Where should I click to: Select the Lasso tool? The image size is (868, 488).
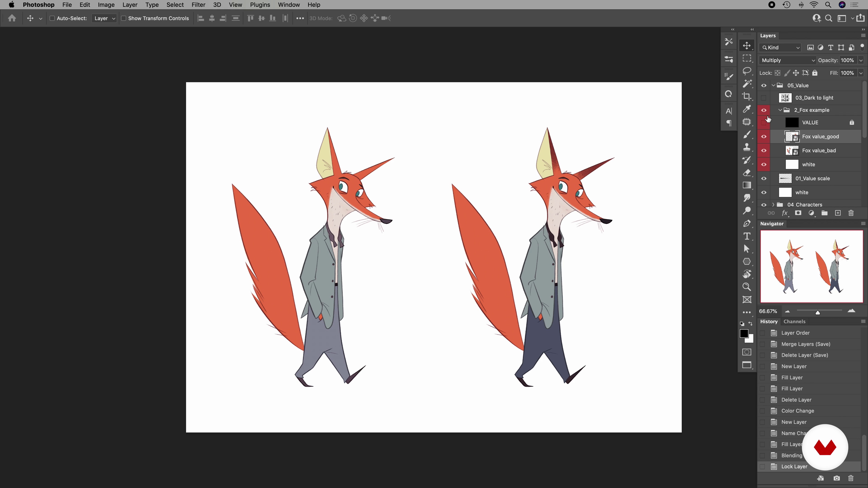point(747,71)
